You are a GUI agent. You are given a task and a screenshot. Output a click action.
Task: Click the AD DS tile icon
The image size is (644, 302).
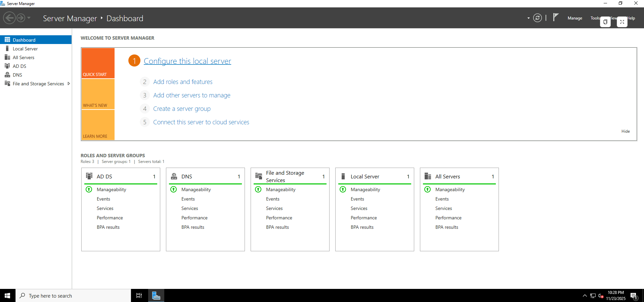pos(89,176)
